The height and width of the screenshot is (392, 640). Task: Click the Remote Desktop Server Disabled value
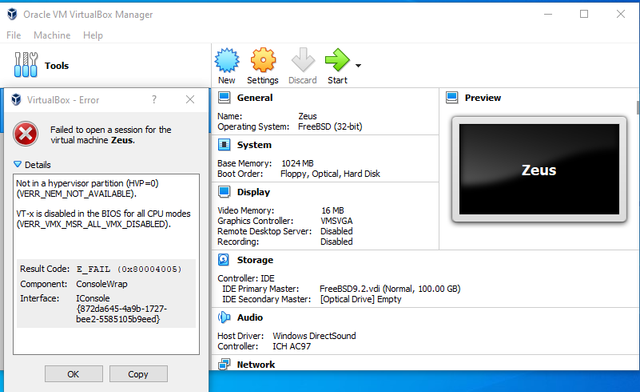point(336,232)
